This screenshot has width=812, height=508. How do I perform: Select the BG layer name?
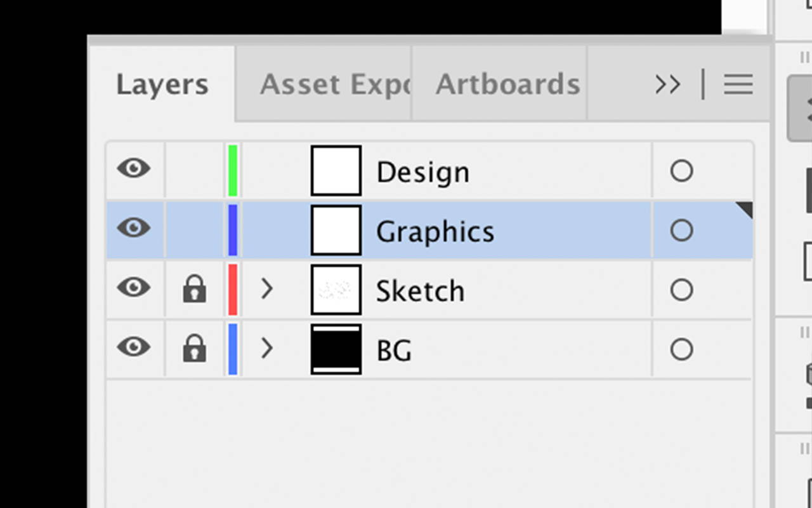click(394, 351)
